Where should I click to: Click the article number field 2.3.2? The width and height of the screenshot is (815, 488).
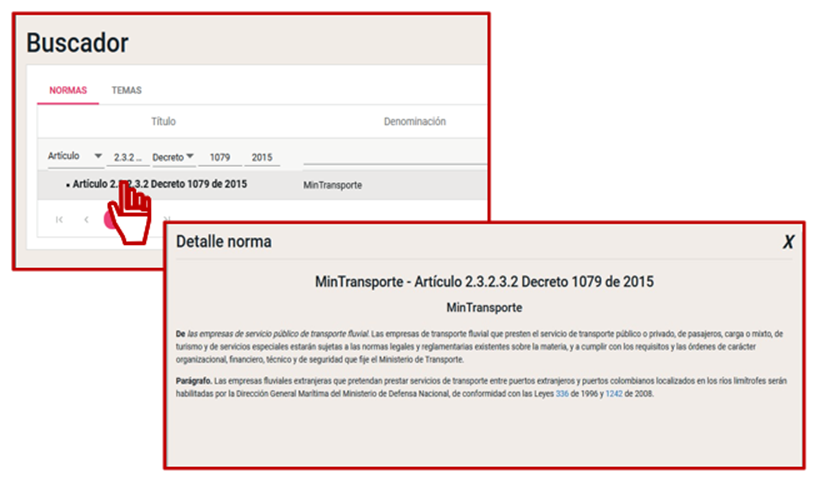pos(128,157)
